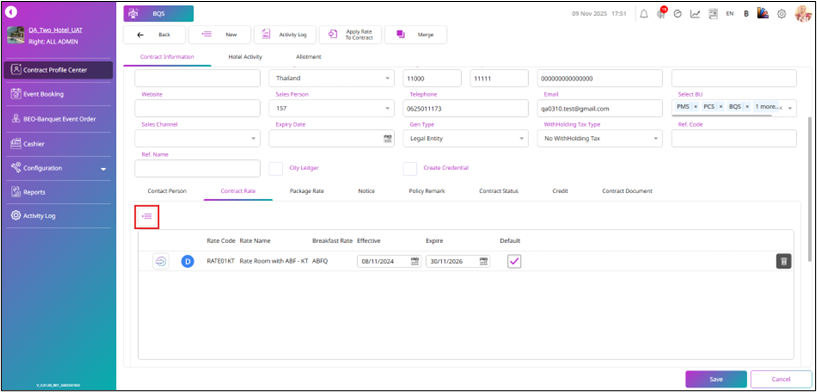Click the Merge button
817x392 pixels.
pyautogui.click(x=415, y=35)
